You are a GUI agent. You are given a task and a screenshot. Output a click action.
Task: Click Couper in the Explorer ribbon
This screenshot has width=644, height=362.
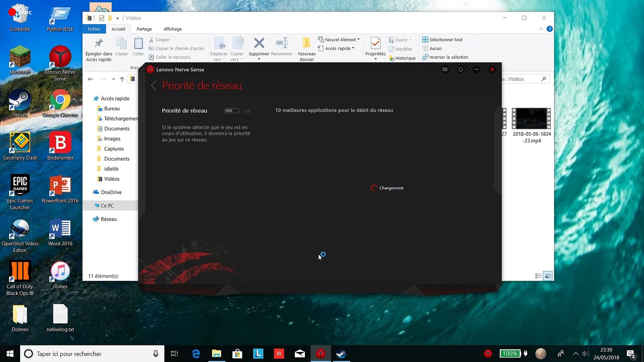[159, 40]
